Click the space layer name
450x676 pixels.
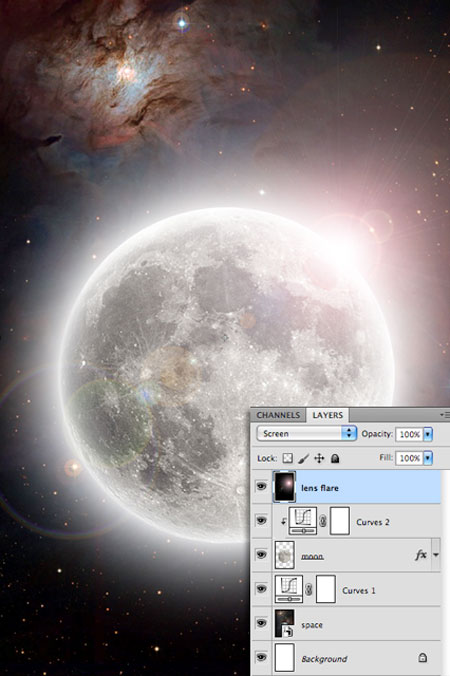tap(312, 625)
